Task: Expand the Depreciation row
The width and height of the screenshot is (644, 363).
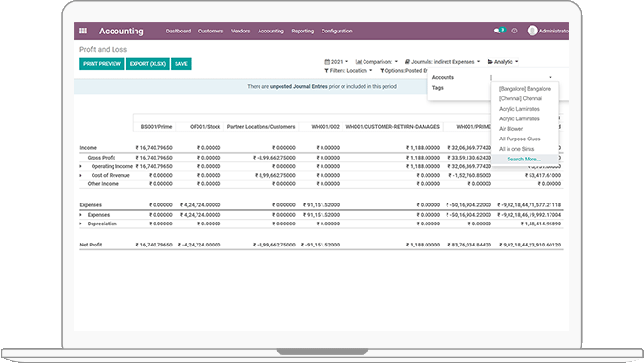Action: coord(80,224)
